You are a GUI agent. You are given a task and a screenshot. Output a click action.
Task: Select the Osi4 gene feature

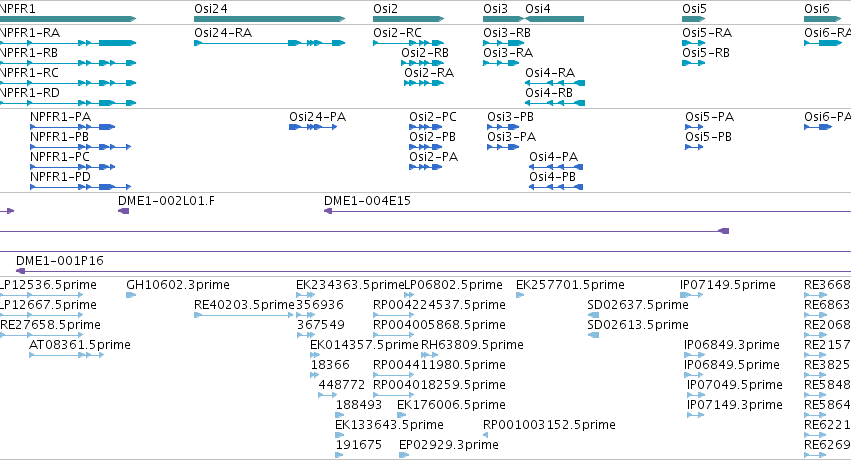pyautogui.click(x=555, y=19)
